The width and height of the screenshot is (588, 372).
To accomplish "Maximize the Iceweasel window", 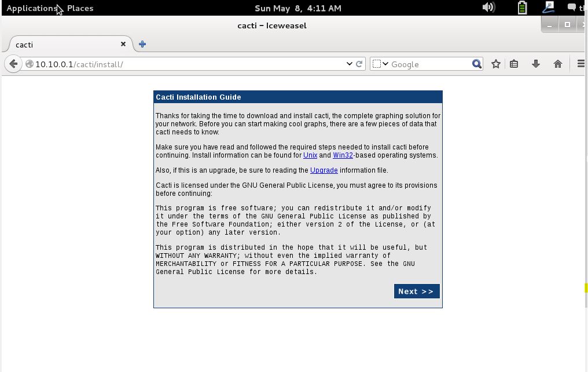I will point(567,25).
